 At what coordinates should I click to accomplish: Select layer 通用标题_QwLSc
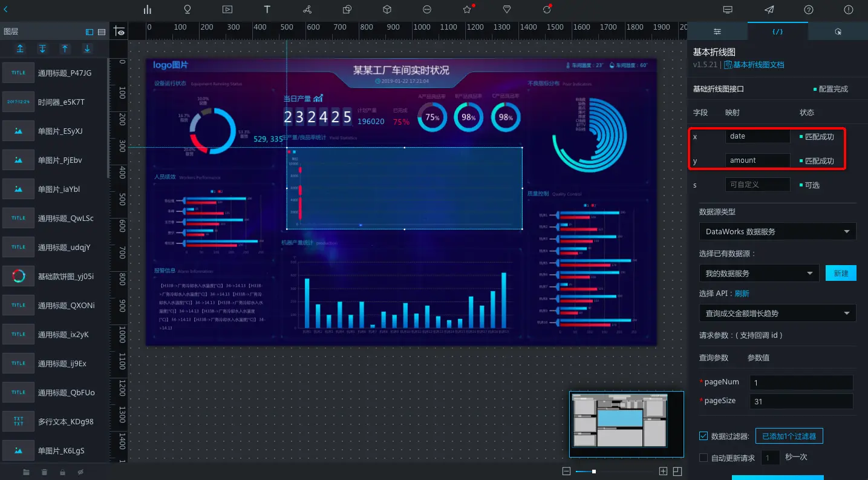[x=54, y=218]
